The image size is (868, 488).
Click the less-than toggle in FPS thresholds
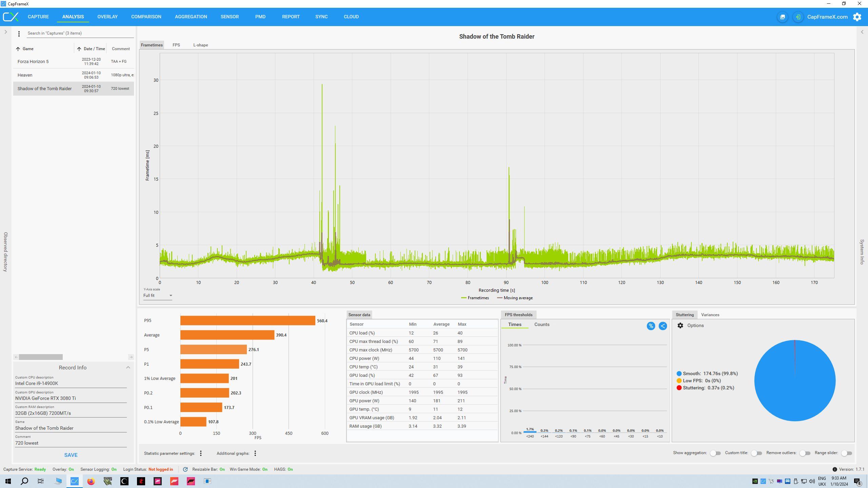tap(663, 326)
